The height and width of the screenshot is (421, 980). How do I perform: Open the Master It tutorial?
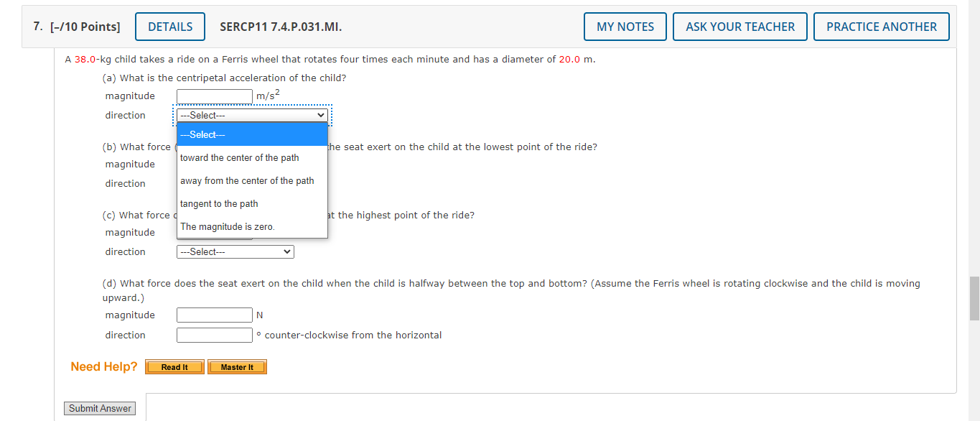(x=237, y=366)
